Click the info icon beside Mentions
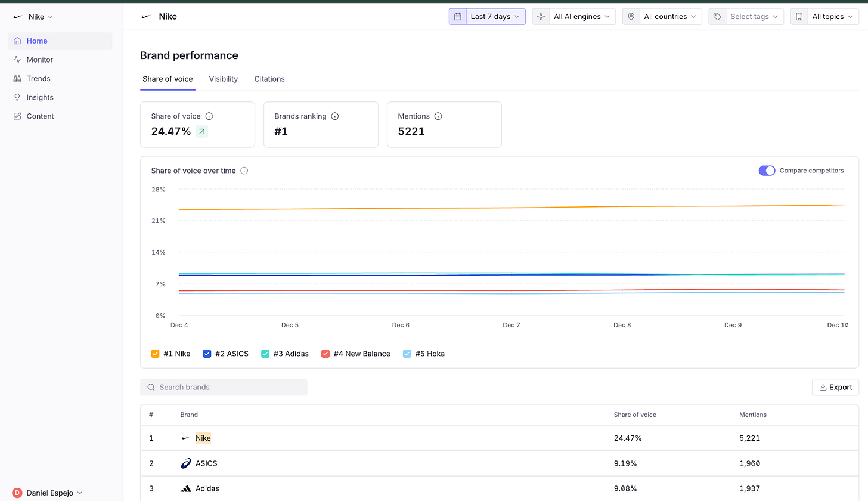This screenshot has width=868, height=501. [x=438, y=116]
